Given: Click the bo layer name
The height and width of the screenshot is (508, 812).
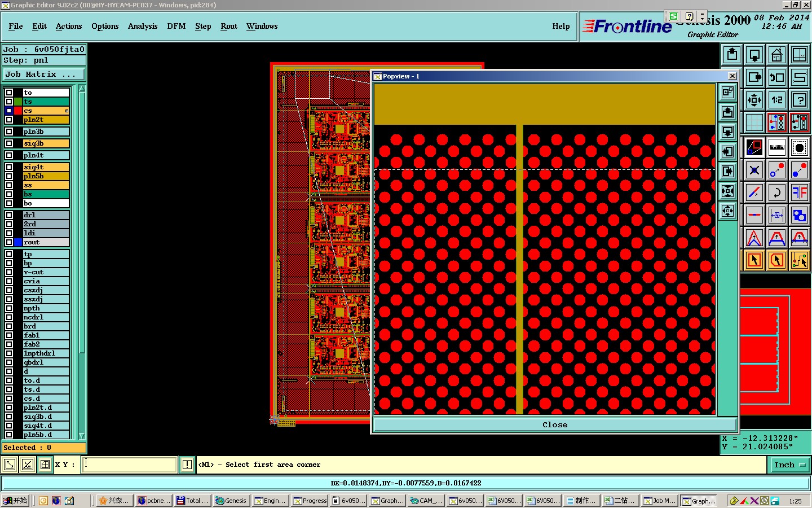Looking at the screenshot, I should pos(46,203).
